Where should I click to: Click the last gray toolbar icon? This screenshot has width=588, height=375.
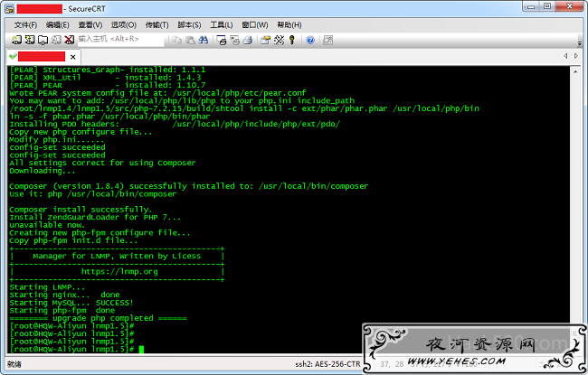[x=328, y=40]
